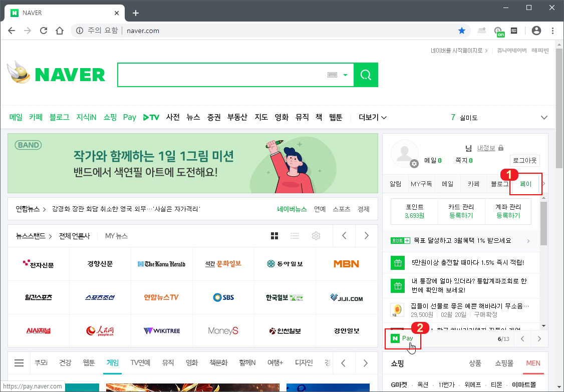The height and width of the screenshot is (392, 564).
Task: Open 내정보 link
Action: 486,148
